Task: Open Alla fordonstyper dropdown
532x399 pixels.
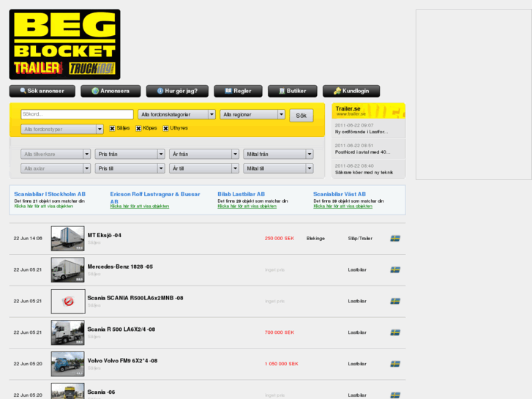Action: 62,130
